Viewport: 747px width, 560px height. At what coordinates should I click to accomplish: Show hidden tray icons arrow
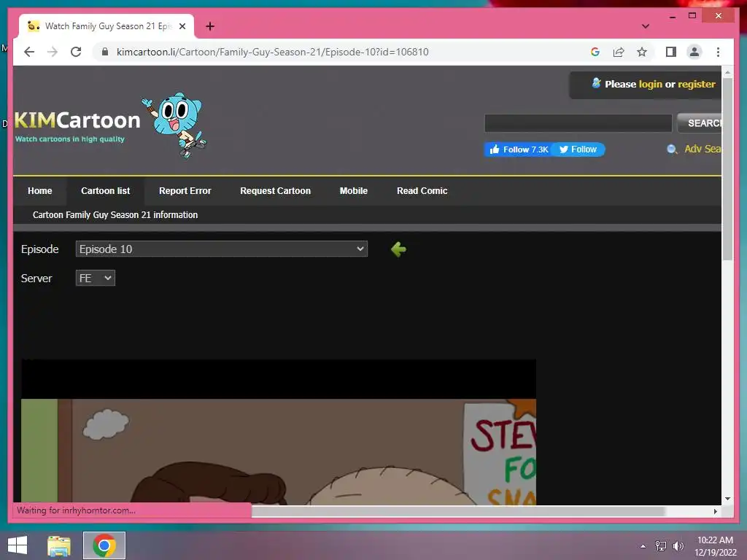(643, 546)
